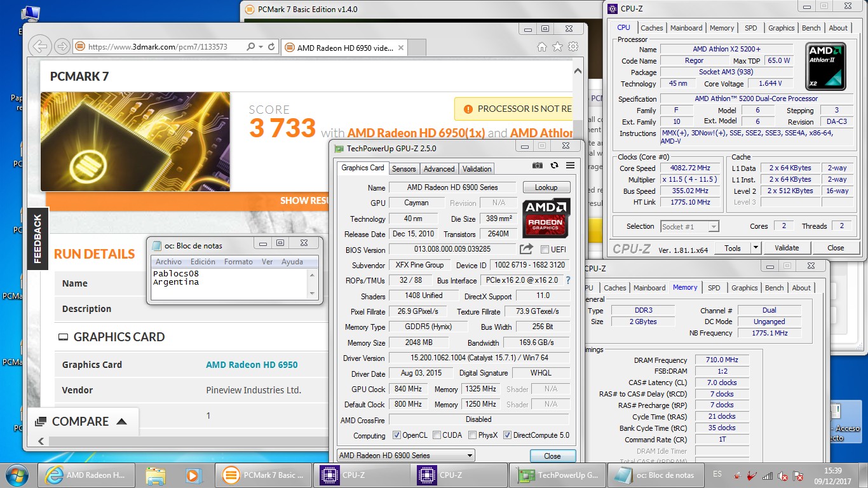Click the address bar search magnifier icon

tap(251, 47)
